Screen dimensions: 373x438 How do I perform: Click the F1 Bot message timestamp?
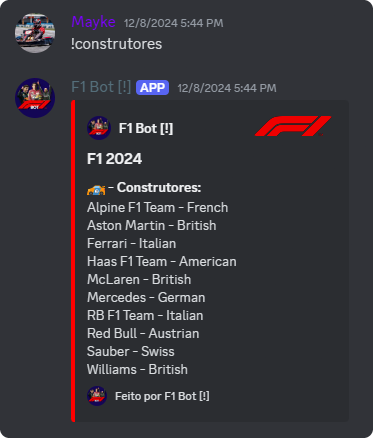[x=227, y=88]
